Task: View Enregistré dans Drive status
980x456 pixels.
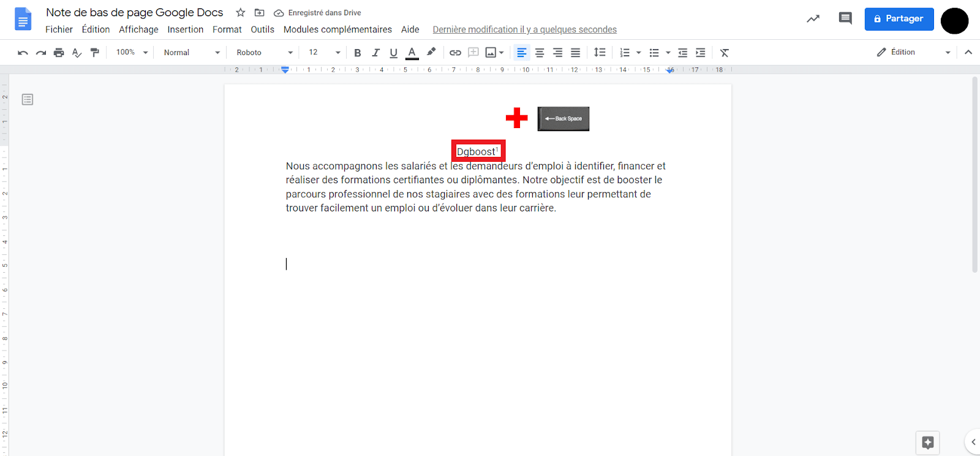Action: click(x=317, y=13)
